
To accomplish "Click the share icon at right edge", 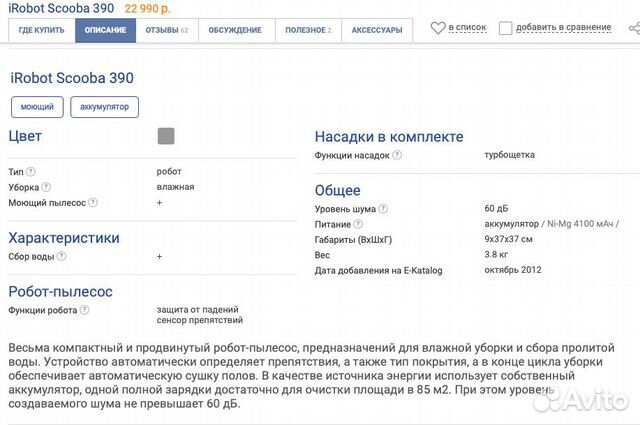I will (634, 28).
